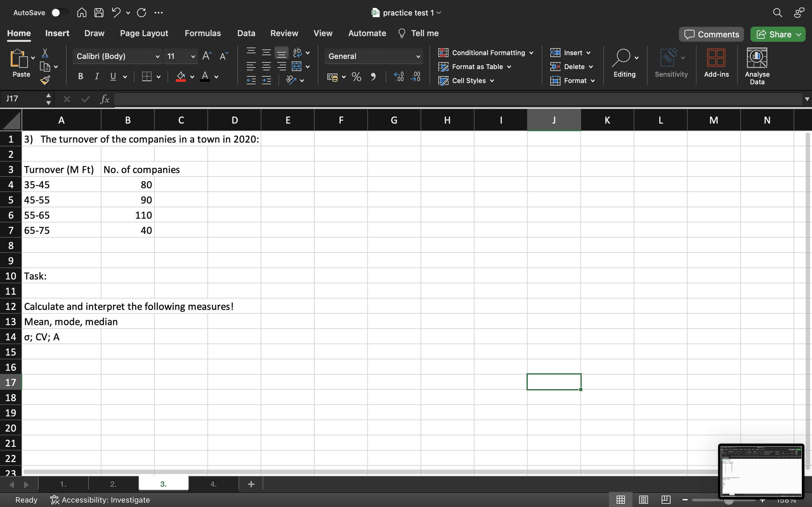The height and width of the screenshot is (507, 812).
Task: Click the Share button
Action: point(774,34)
